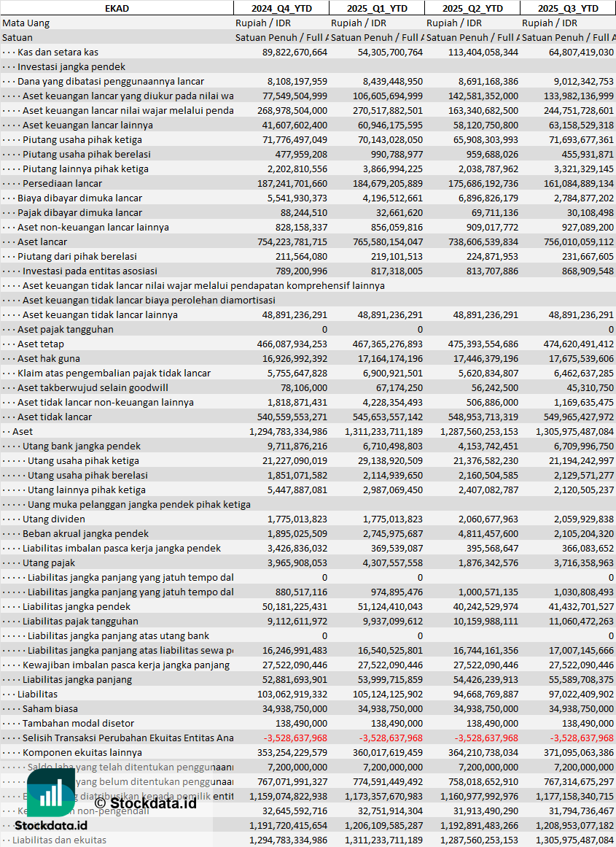Select the Aset lancar row label
616x847 pixels.
42,241
